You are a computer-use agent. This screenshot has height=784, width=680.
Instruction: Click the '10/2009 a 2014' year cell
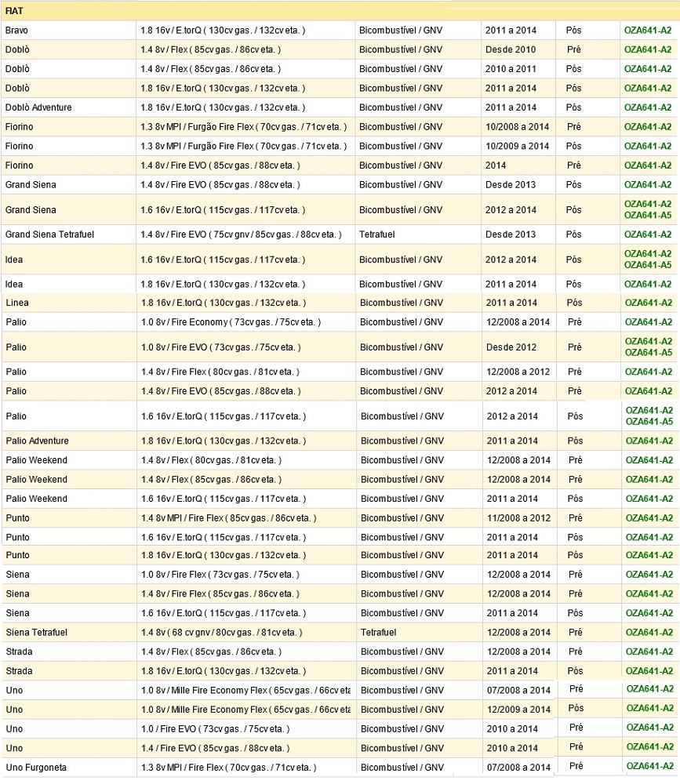517,146
